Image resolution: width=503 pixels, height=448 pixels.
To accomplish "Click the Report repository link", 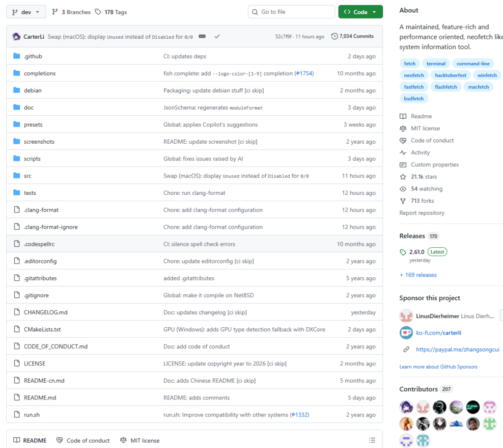I will (421, 213).
